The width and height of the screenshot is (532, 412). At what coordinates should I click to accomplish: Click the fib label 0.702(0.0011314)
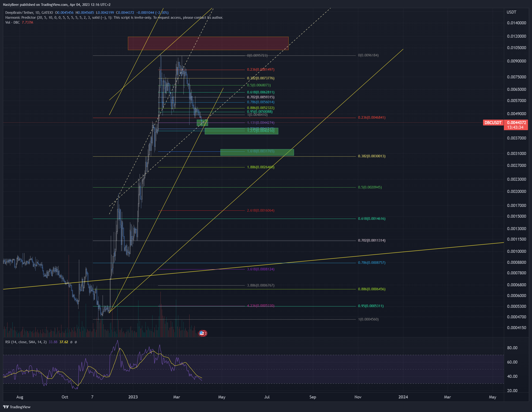tap(372, 240)
